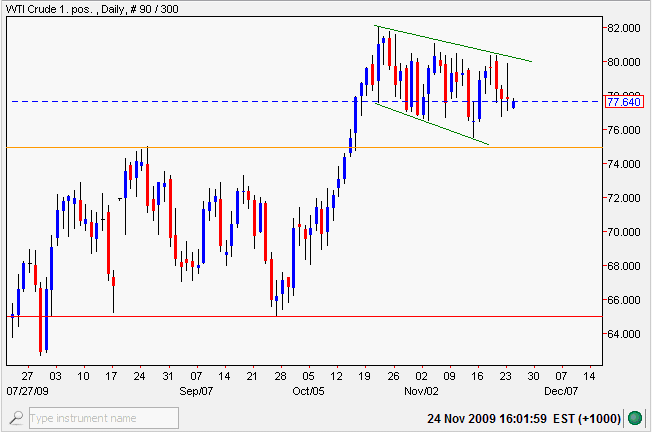Click the 68.000 price axis label
The image size is (652, 432).
point(623,266)
